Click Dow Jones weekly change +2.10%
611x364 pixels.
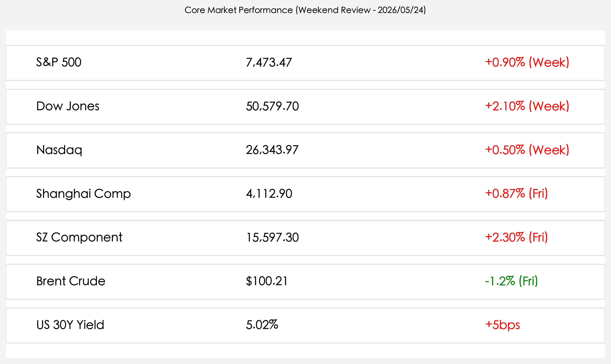[x=527, y=106]
